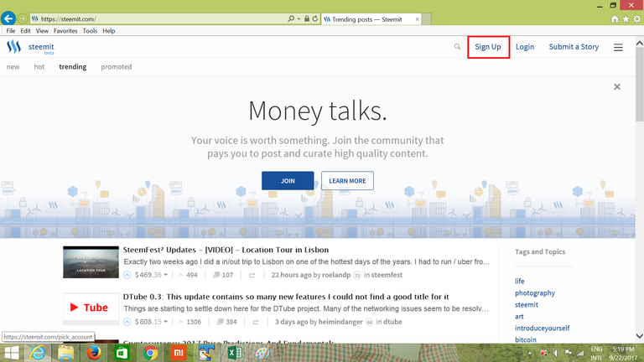Click the browser back arrow button
644x362 pixels.
[8, 18]
